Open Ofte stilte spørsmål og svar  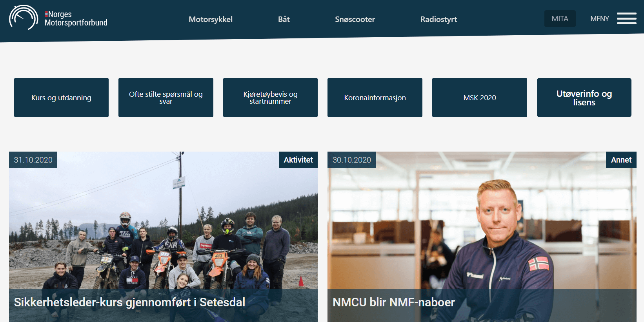[166, 98]
